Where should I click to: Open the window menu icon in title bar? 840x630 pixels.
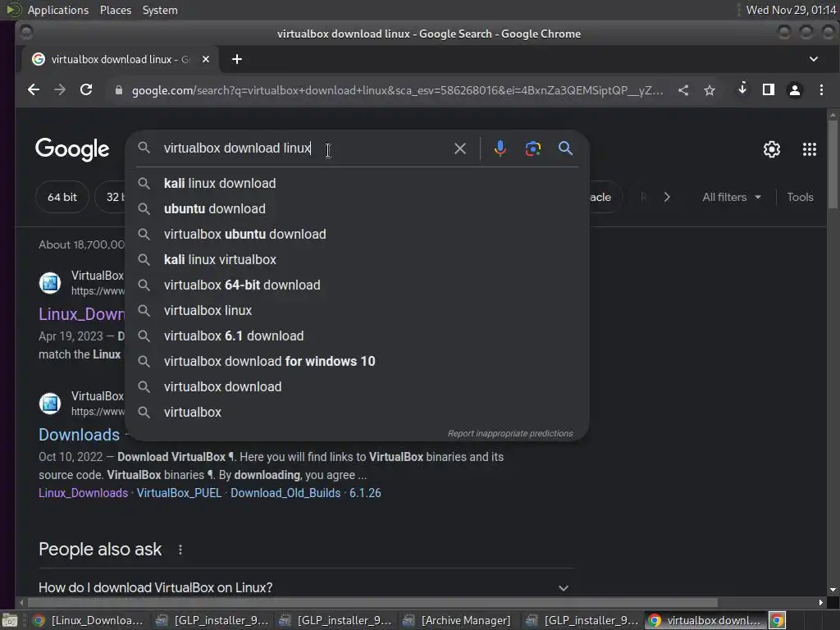pos(25,33)
